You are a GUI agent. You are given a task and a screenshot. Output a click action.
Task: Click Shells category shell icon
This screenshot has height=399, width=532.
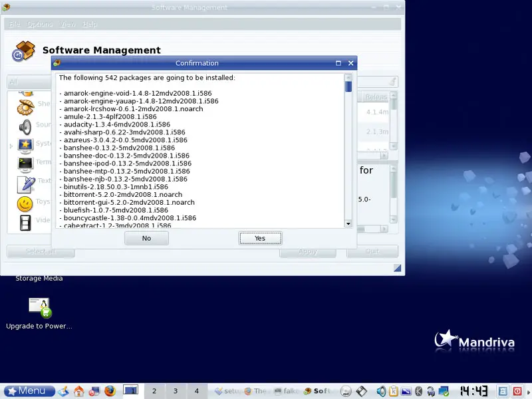25,108
